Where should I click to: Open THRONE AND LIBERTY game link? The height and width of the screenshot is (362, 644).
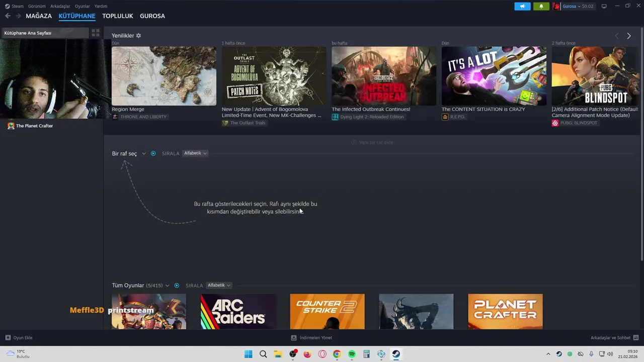point(139,117)
